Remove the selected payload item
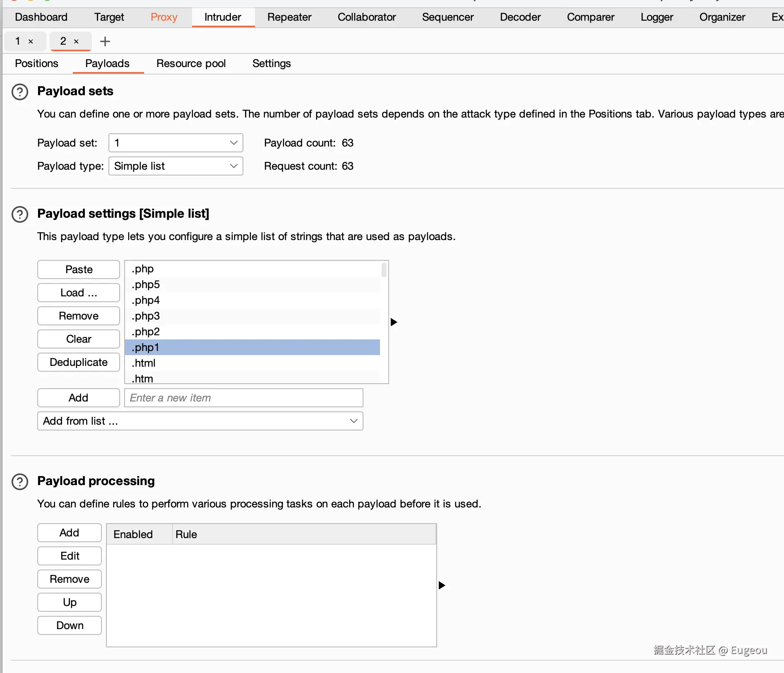784x673 pixels. click(79, 316)
